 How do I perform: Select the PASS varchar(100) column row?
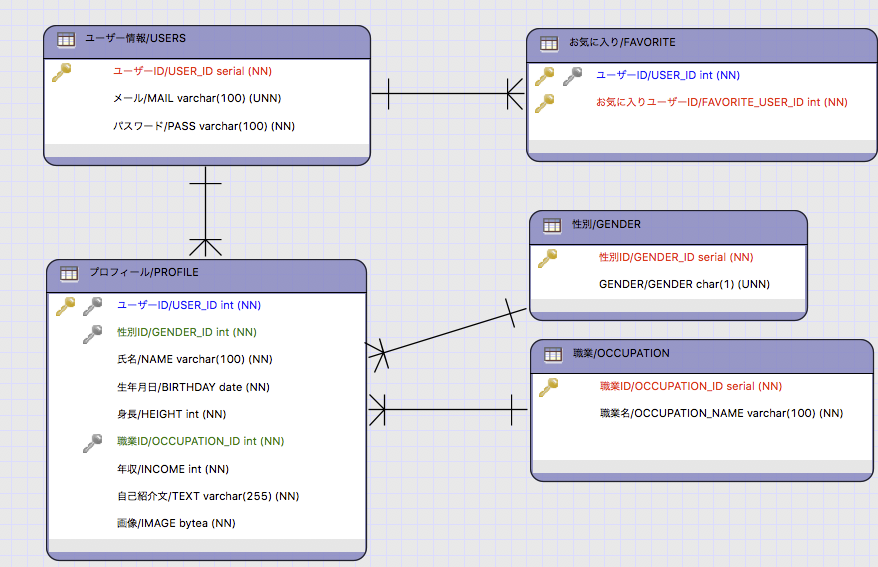(204, 126)
